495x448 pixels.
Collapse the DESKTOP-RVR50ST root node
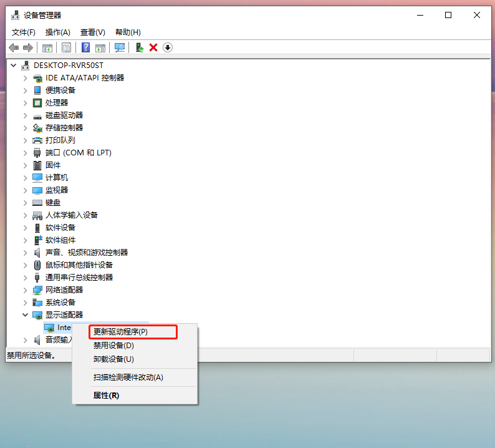14,66
